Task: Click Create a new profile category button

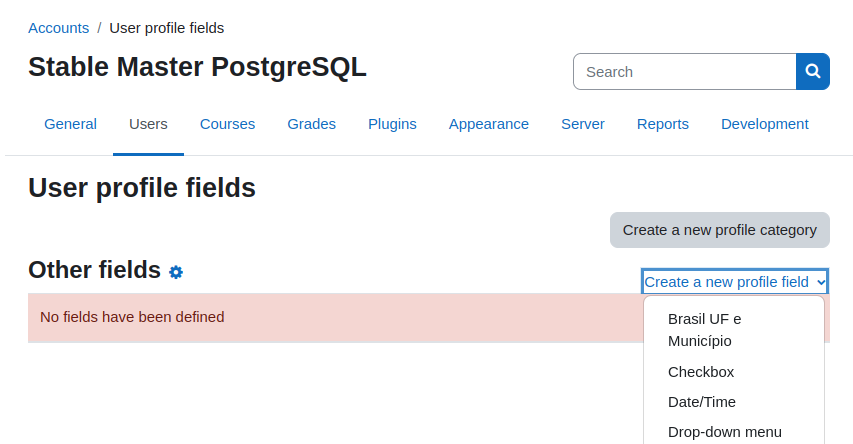Action: [x=720, y=230]
